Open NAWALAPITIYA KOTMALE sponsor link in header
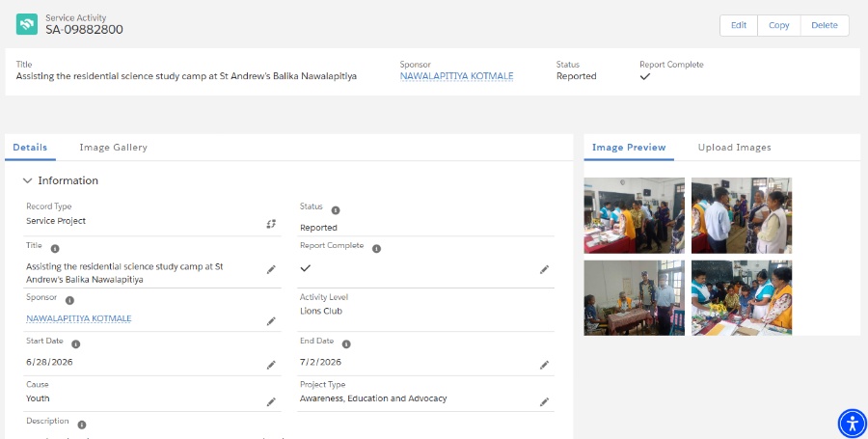Viewport: 868px width, 439px height. tap(457, 76)
